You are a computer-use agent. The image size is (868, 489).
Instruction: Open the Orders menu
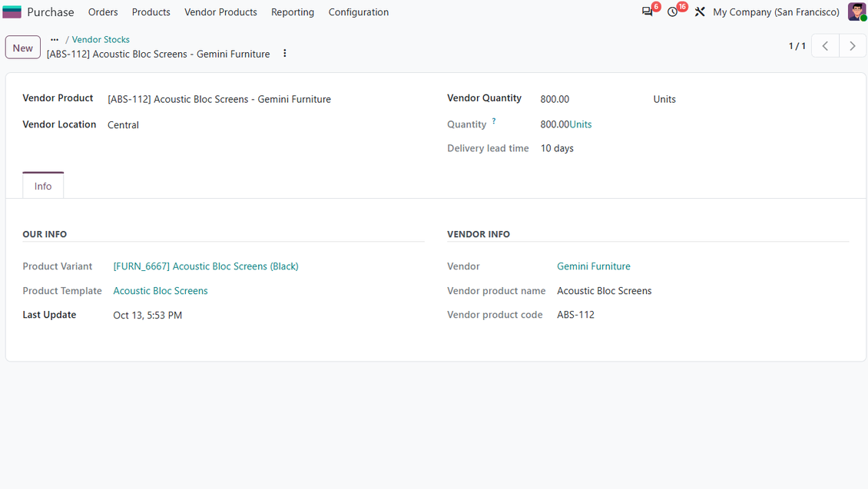[x=103, y=12]
